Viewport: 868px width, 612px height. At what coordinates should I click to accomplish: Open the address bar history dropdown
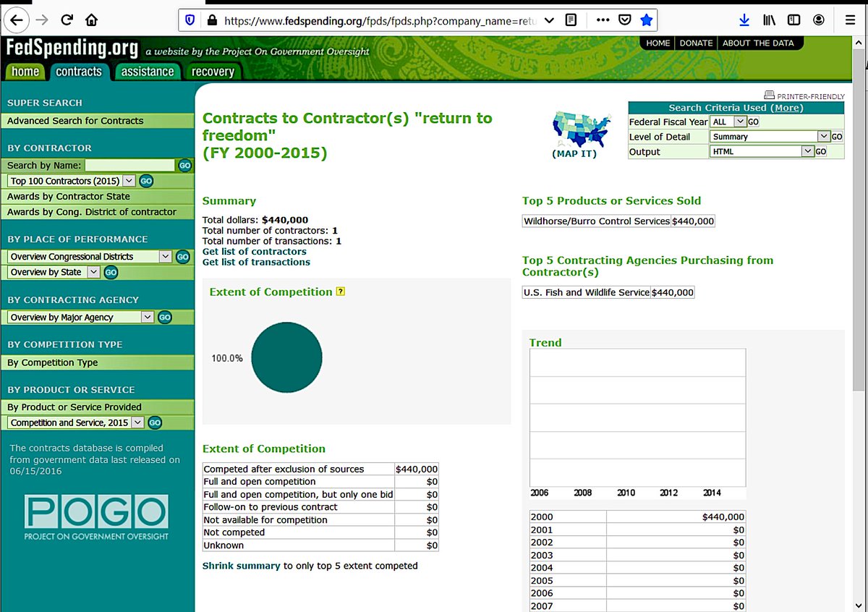click(x=549, y=20)
